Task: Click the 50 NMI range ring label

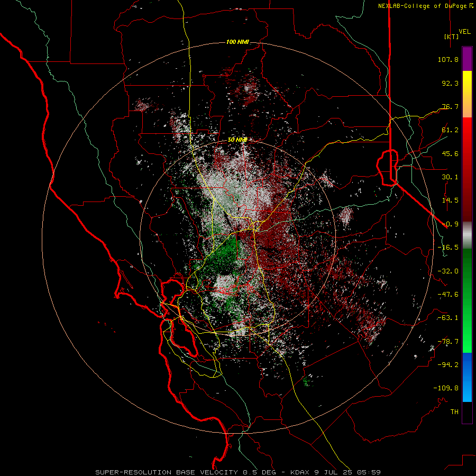Action: click(x=237, y=140)
